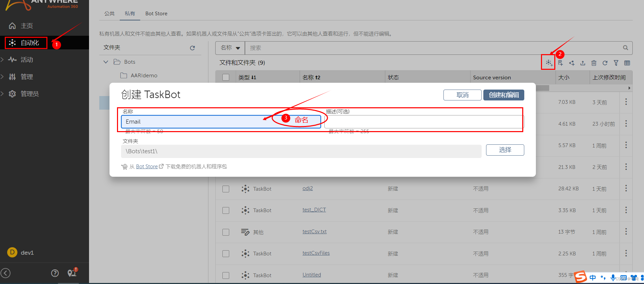The image size is (644, 284).
Task: Open row menu for the 7.03 KB file
Action: pyautogui.click(x=626, y=102)
